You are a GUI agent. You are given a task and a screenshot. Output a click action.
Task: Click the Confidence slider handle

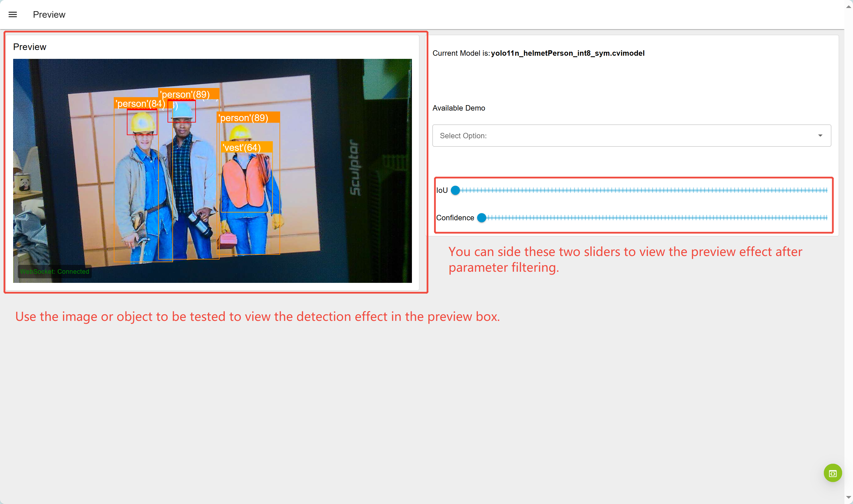481,218
